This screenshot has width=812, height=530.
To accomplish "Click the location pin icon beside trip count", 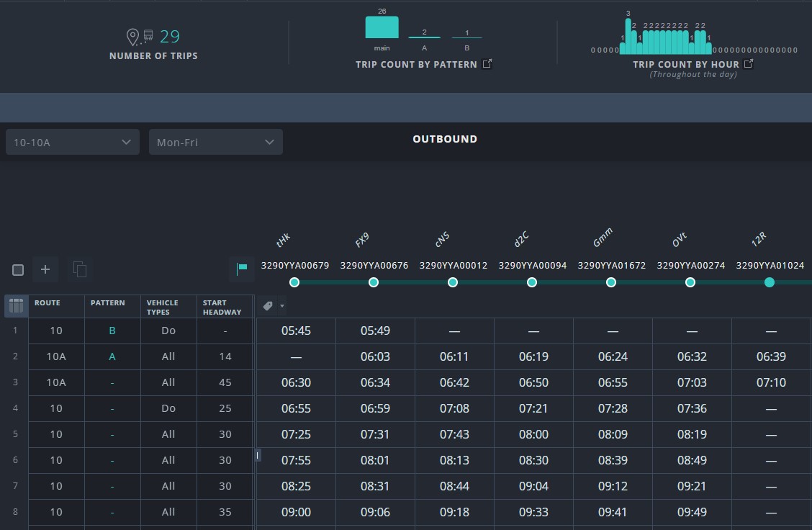I will pyautogui.click(x=132, y=36).
